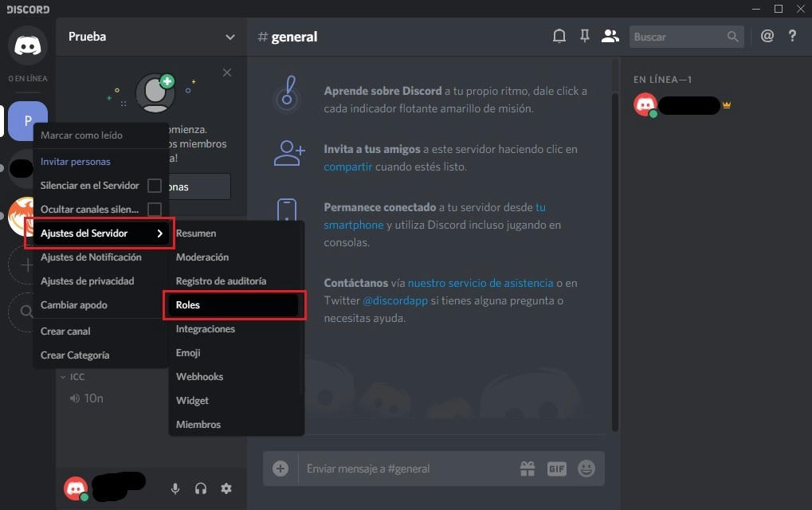Open the @discordapp Twitter link
The image size is (812, 510).
tap(395, 301)
